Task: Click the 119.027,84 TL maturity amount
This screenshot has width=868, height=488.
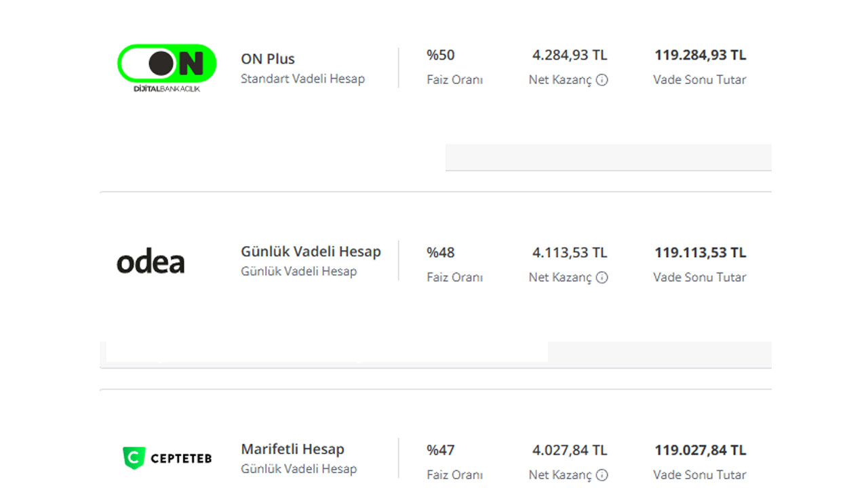Action: coord(701,450)
